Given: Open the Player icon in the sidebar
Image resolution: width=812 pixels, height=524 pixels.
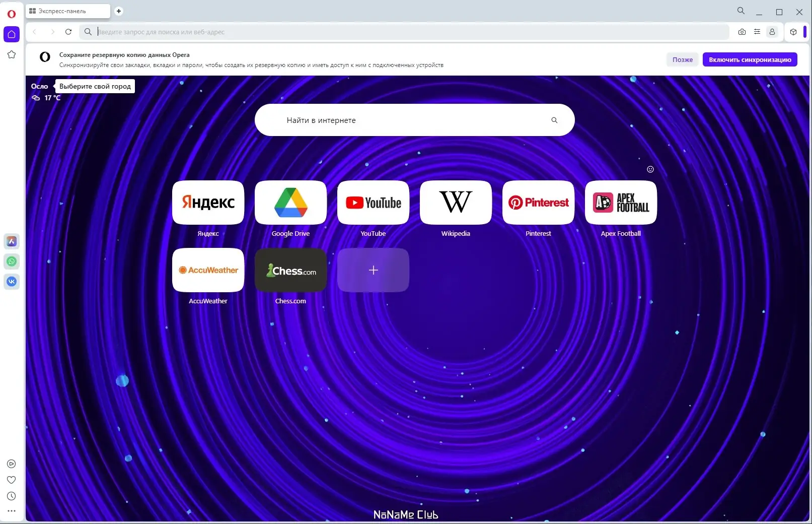Looking at the screenshot, I should (12, 464).
